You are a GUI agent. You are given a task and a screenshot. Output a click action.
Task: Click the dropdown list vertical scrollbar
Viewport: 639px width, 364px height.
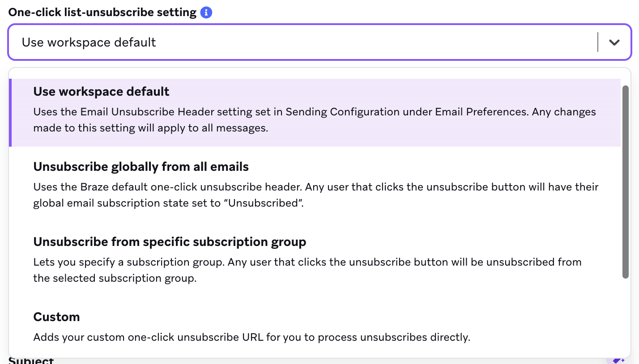pos(626,182)
